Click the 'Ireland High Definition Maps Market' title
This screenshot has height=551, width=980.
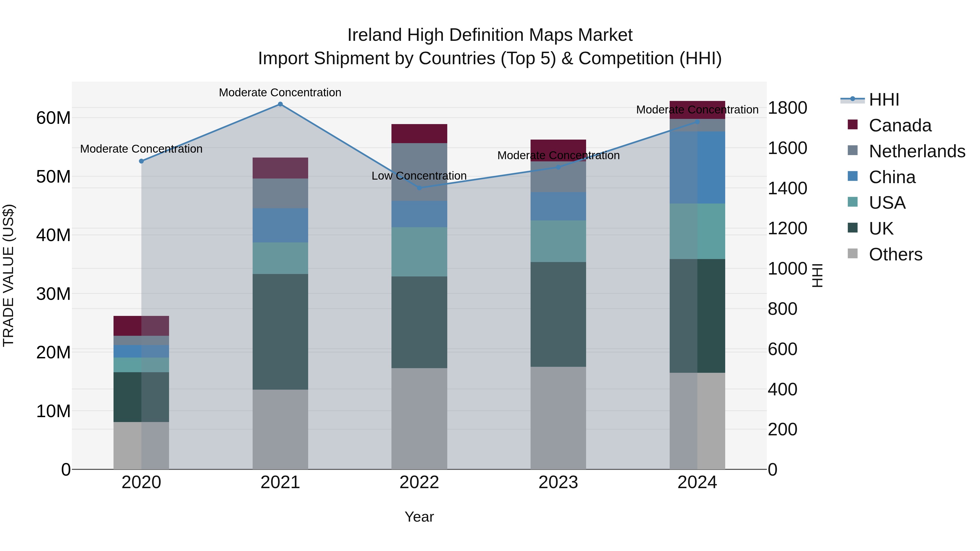tap(490, 35)
